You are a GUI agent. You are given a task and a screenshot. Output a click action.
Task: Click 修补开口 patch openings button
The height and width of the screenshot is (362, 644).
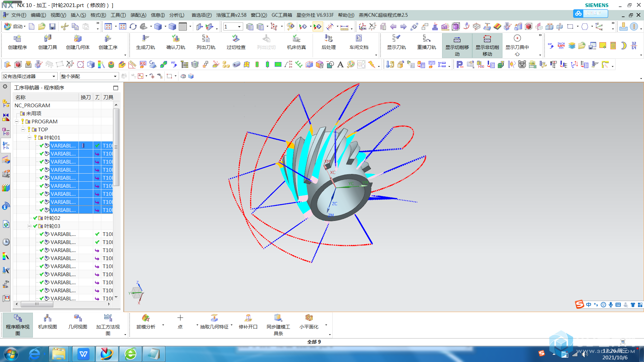coord(248,322)
